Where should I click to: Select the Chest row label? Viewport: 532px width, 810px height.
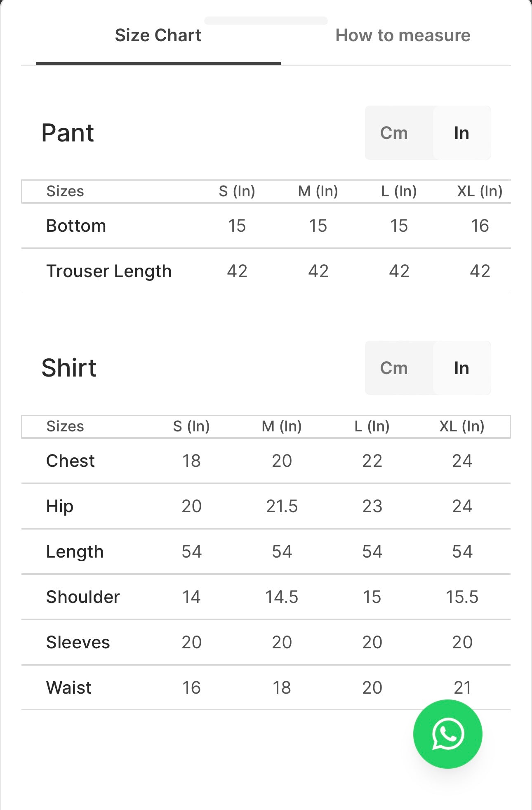[x=70, y=461]
